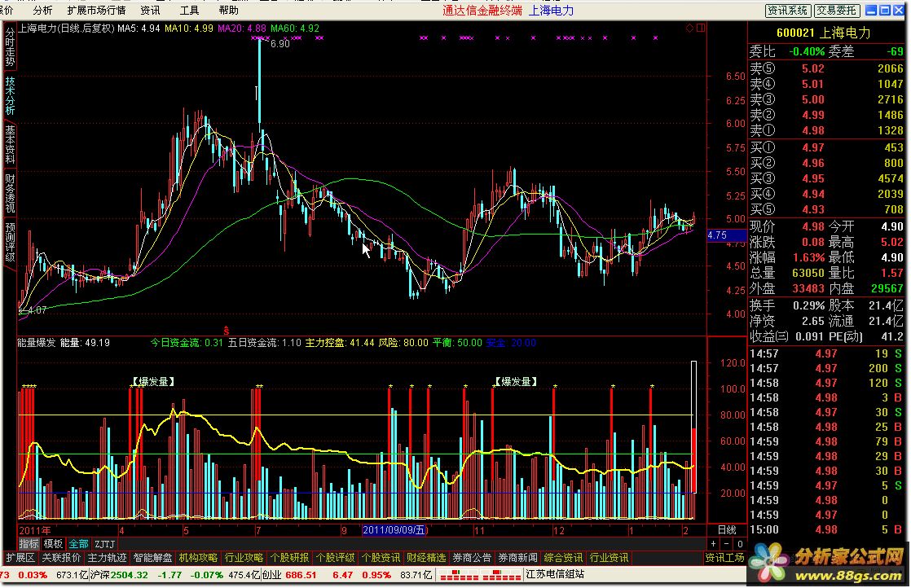Open the 综合资讯 bottom tab
911x588 pixels.
tap(563, 558)
